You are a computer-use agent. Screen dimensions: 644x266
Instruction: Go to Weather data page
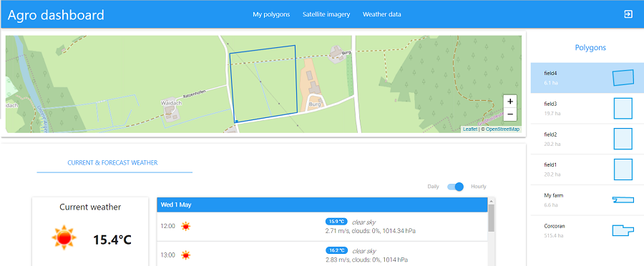(381, 14)
